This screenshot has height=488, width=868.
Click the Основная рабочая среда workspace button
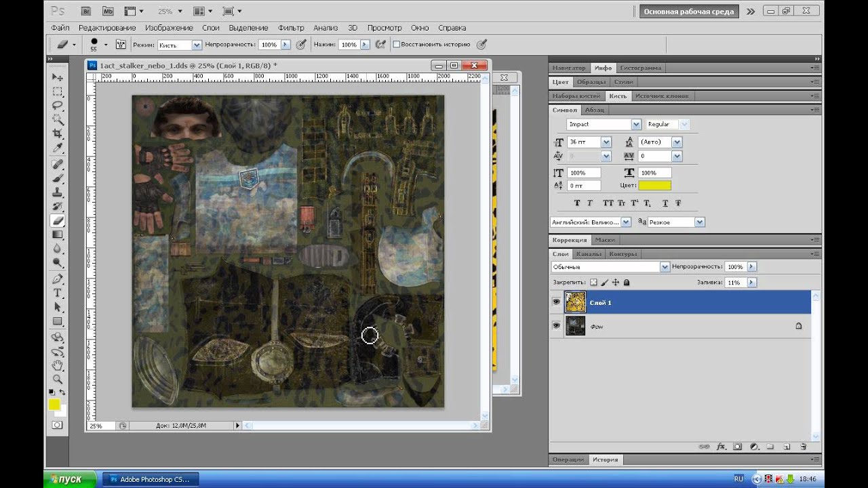click(x=688, y=12)
